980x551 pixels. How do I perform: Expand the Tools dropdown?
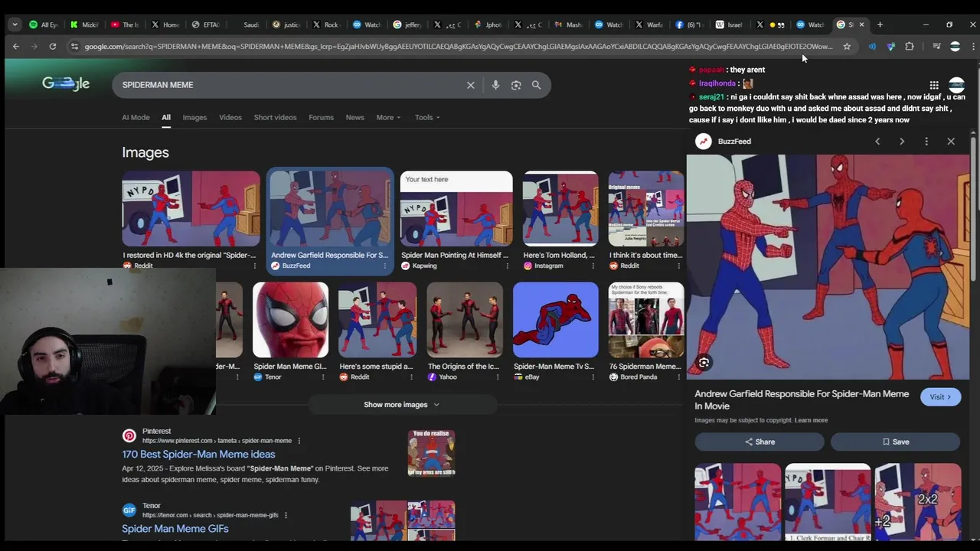click(427, 117)
